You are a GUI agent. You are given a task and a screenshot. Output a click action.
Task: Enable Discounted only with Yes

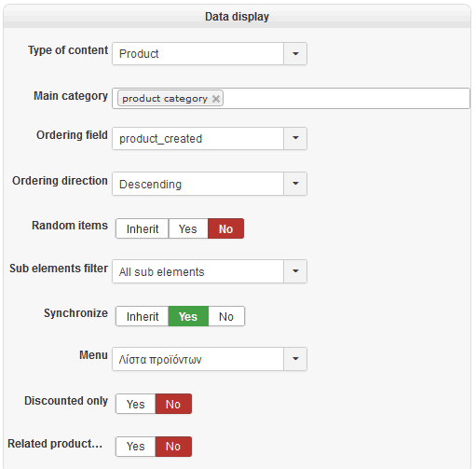(x=136, y=404)
